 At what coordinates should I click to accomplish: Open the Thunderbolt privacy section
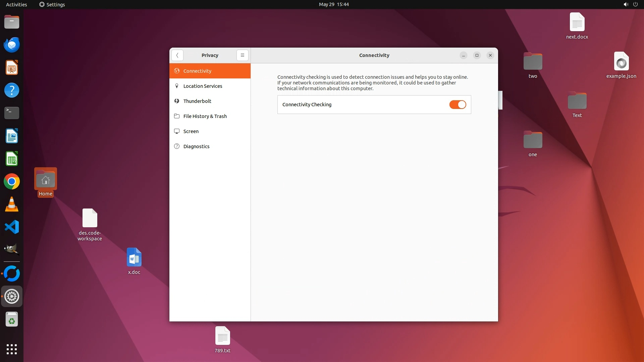coord(197,101)
